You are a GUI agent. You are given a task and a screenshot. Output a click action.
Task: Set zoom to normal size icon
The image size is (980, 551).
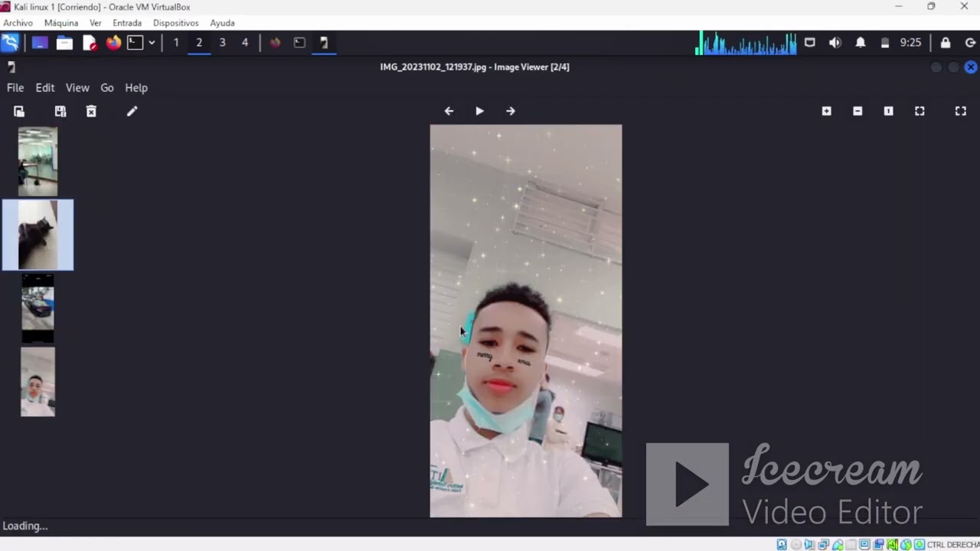pos(888,111)
